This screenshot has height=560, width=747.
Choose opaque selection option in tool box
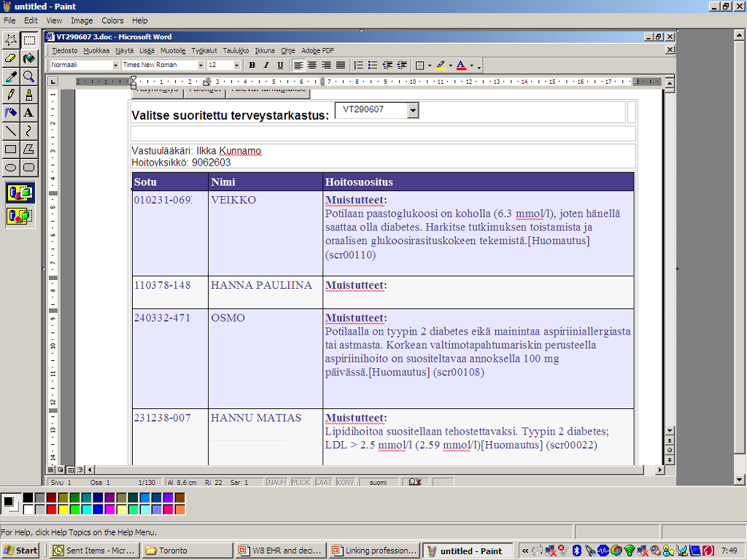20,192
